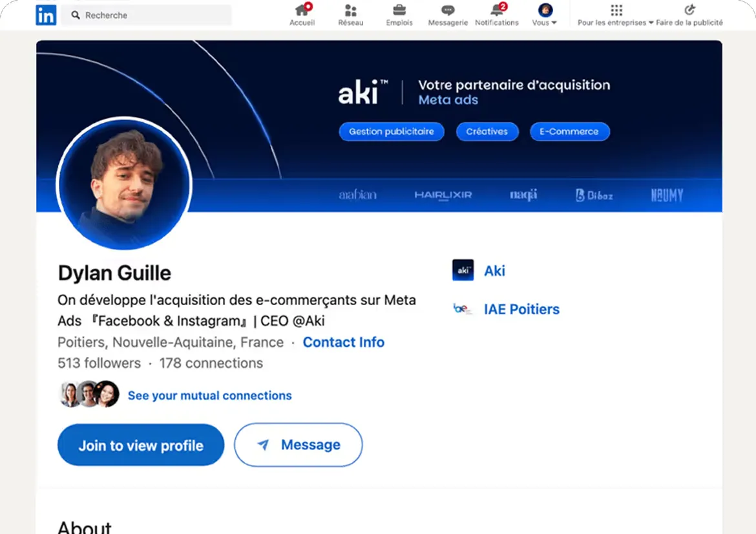Click the aki logo in banner
The width and height of the screenshot is (756, 534).
[x=362, y=92]
